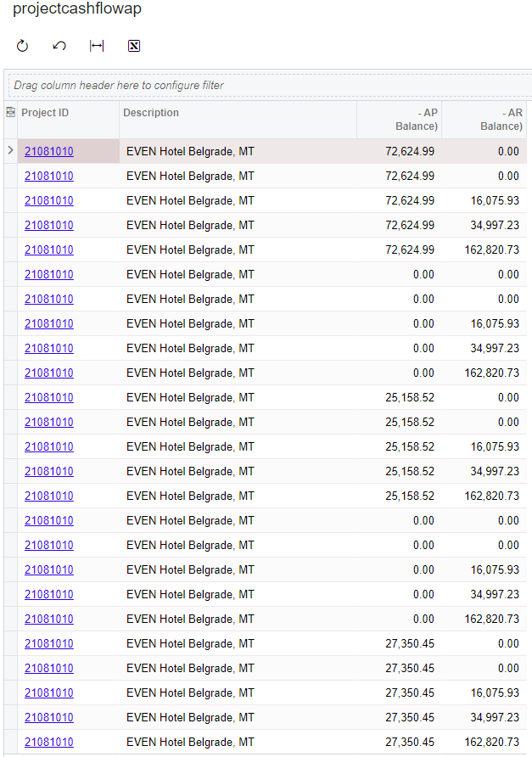The image size is (532, 757).
Task: Open project link in row with 72,624.99 and 16,075.93
Action: tap(49, 201)
